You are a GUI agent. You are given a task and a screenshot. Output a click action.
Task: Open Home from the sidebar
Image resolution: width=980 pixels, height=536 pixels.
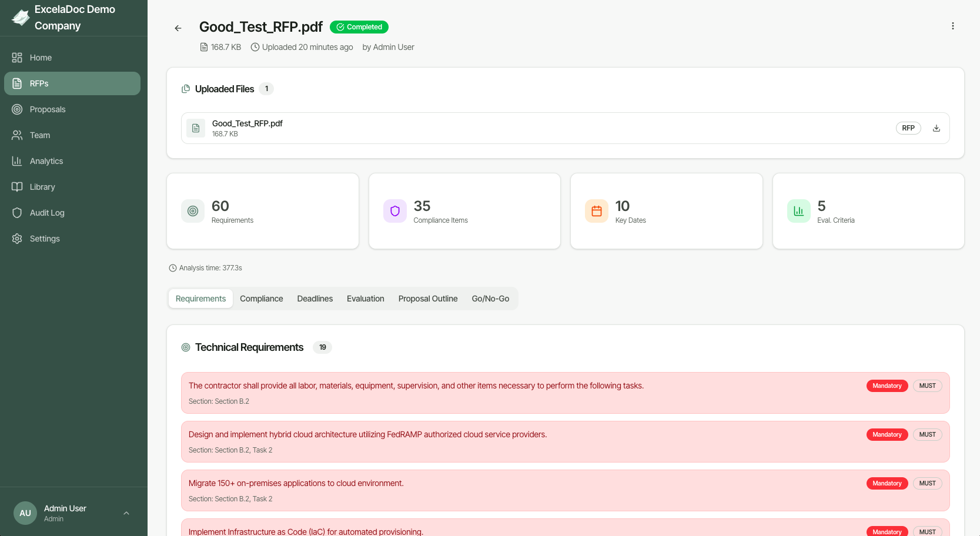click(72, 58)
